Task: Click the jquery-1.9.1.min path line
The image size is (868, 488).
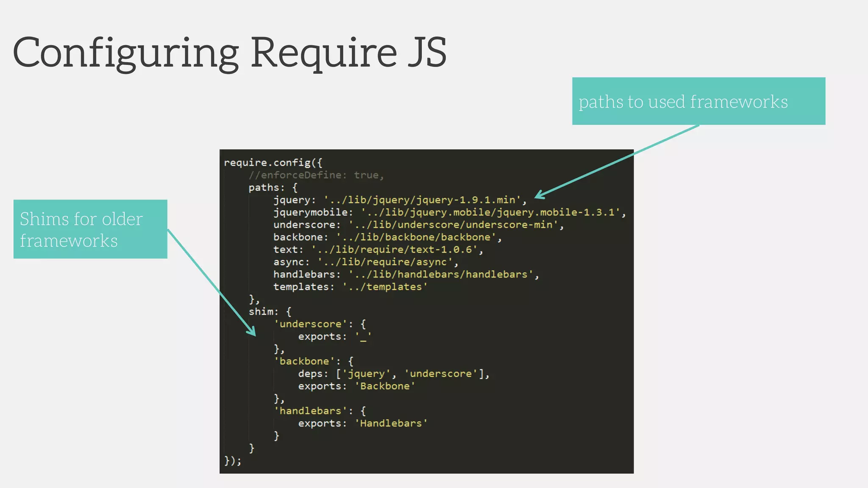Action: coord(400,200)
